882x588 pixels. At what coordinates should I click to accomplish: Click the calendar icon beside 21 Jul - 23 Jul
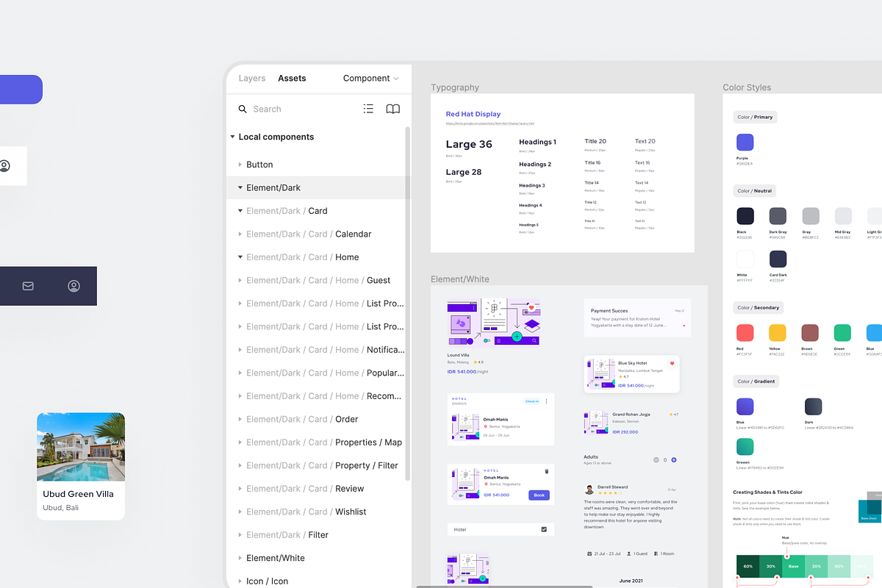[x=589, y=553]
